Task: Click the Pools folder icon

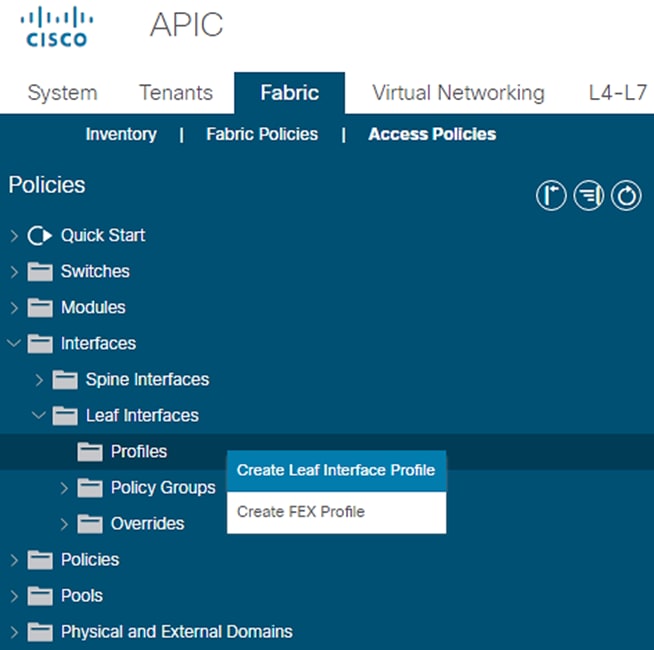Action: click(40, 596)
